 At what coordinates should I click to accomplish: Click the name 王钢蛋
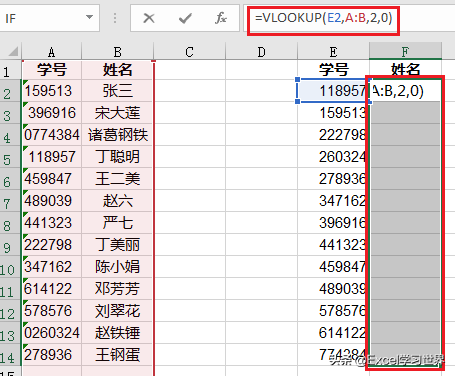tap(118, 355)
